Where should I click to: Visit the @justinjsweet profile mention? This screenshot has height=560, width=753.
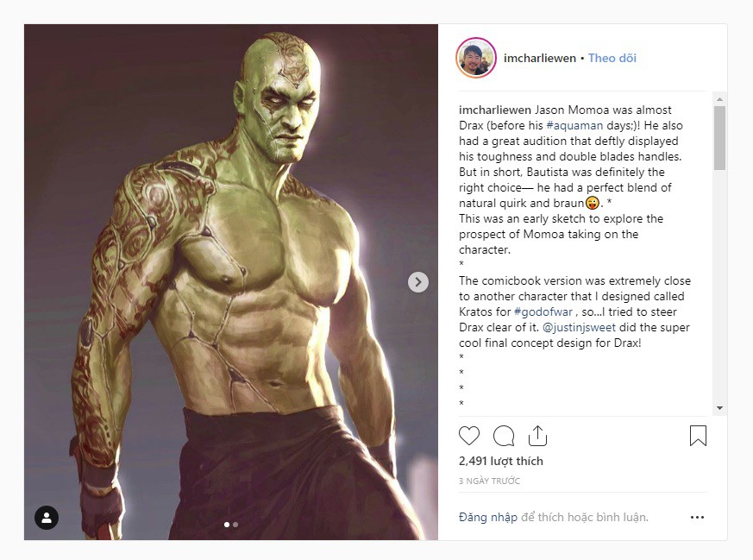tap(579, 327)
